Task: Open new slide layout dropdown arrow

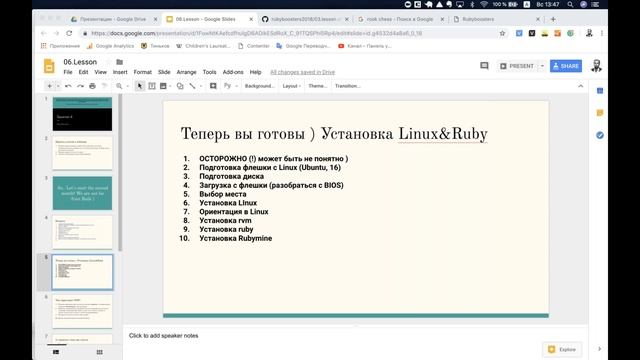Action: tap(58, 86)
